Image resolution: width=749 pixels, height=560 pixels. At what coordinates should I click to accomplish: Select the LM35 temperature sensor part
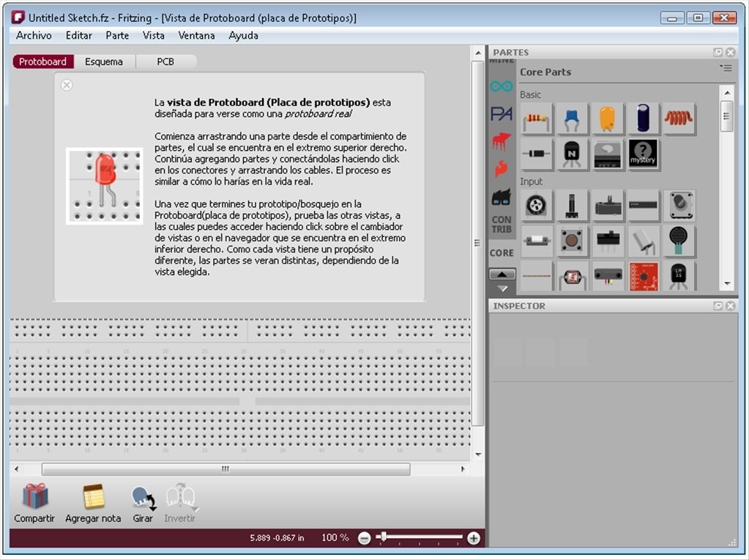(678, 276)
